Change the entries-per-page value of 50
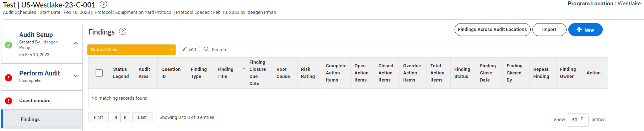The width and height of the screenshot is (644, 131). coord(578,120)
